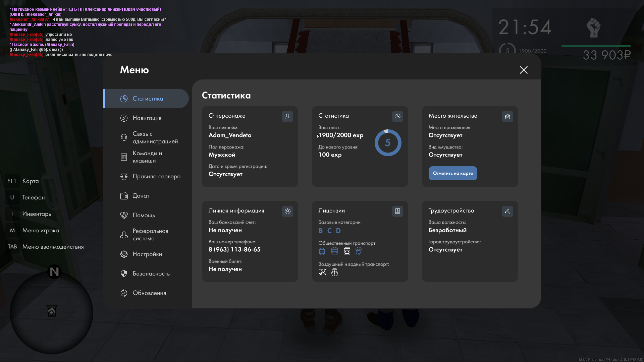Click the level 5 circular progress ring
The width and height of the screenshot is (644, 362).
388,143
